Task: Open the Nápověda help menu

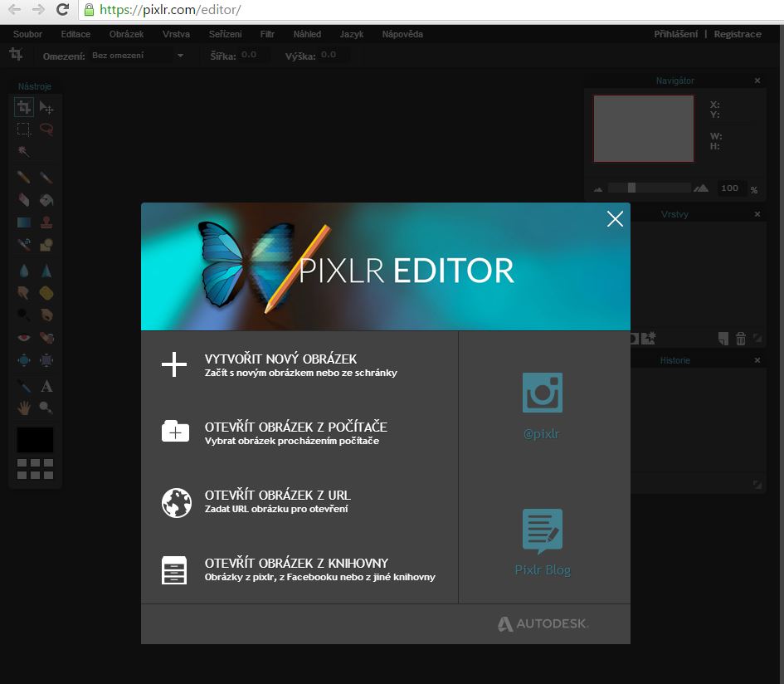Action: (402, 34)
